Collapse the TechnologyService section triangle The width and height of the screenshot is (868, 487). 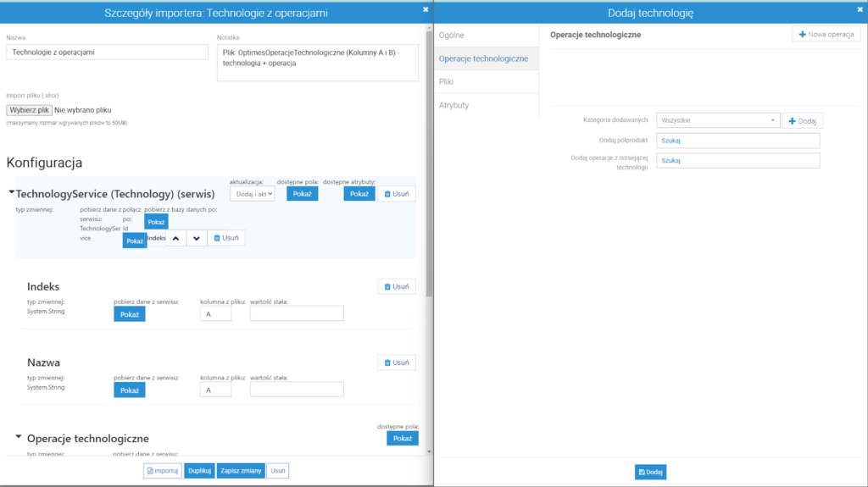pos(11,192)
